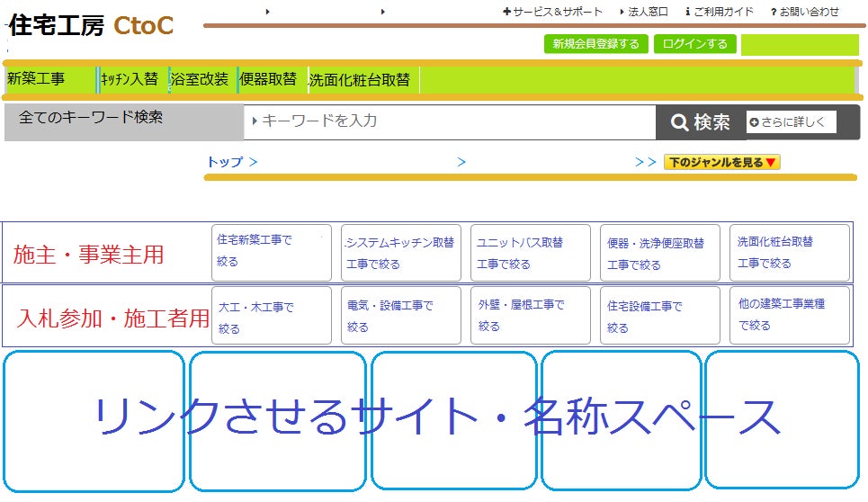The height and width of the screenshot is (502, 868).
Task: Click the plus icon beside さらに詳しく
Action: [x=754, y=122]
